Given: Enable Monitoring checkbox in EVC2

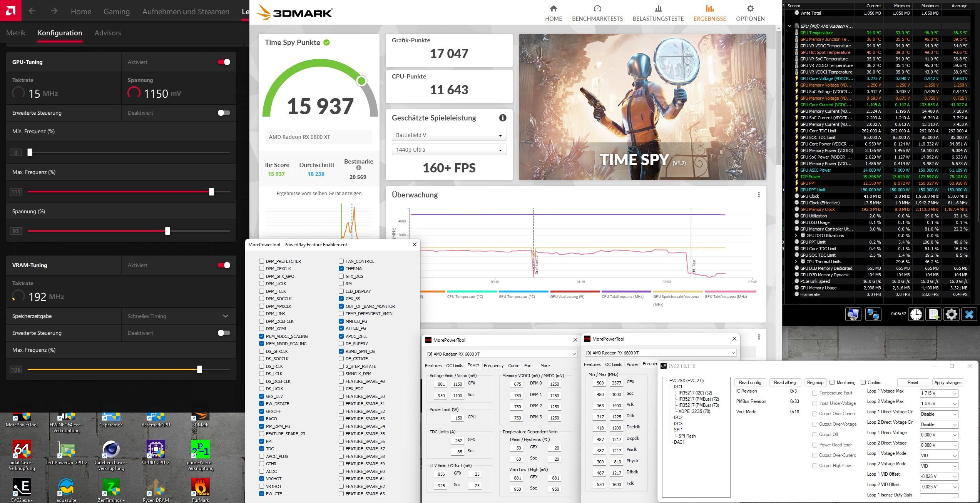Looking at the screenshot, I should 832,382.
